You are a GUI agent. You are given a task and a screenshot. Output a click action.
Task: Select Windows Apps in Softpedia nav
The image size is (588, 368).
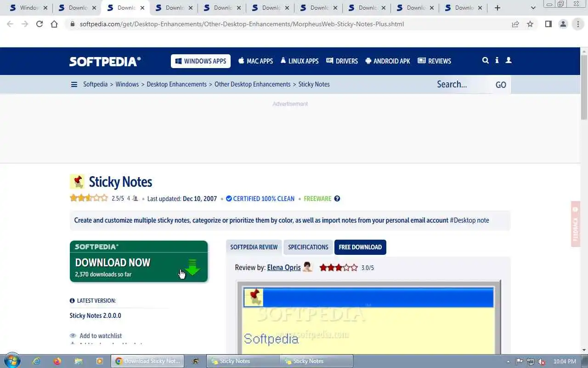tap(201, 61)
